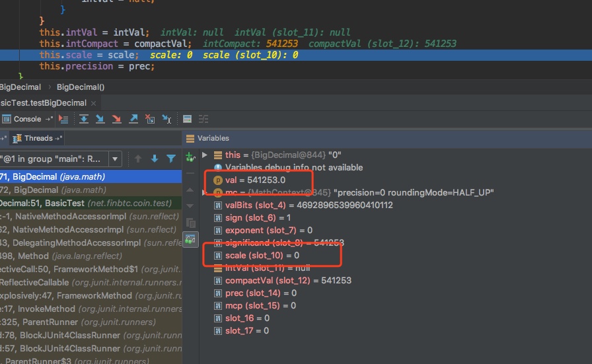Click code line "this.intVal = intVal;"

click(x=94, y=32)
